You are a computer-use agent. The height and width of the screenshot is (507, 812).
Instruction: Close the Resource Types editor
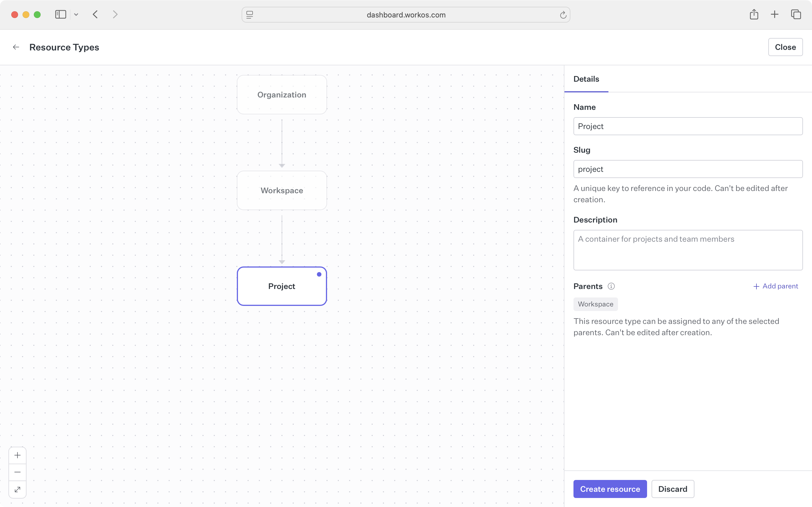[x=785, y=47]
